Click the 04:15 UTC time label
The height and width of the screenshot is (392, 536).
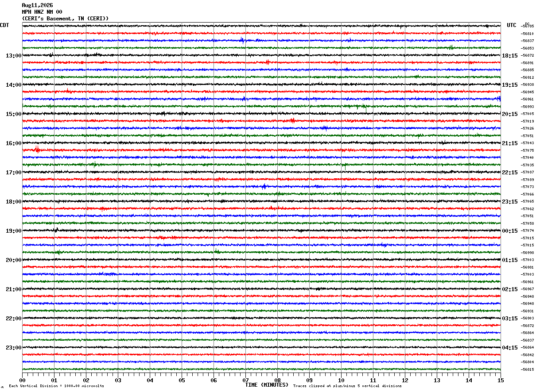(510, 348)
